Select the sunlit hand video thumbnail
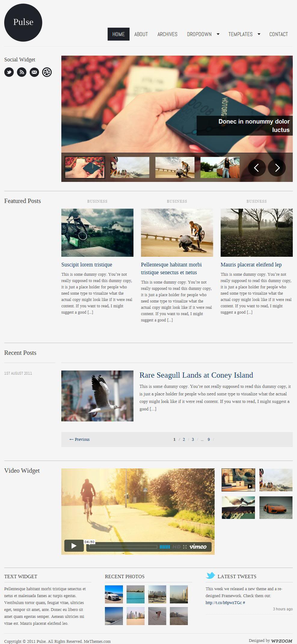This screenshot has width=297, height=644. click(238, 508)
